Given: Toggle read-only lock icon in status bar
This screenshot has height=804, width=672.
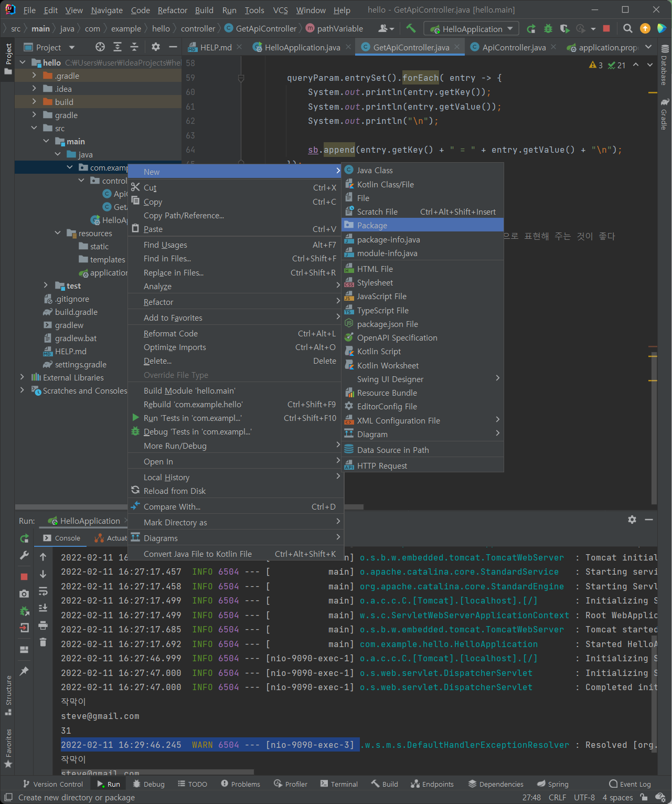Looking at the screenshot, I should (x=644, y=797).
